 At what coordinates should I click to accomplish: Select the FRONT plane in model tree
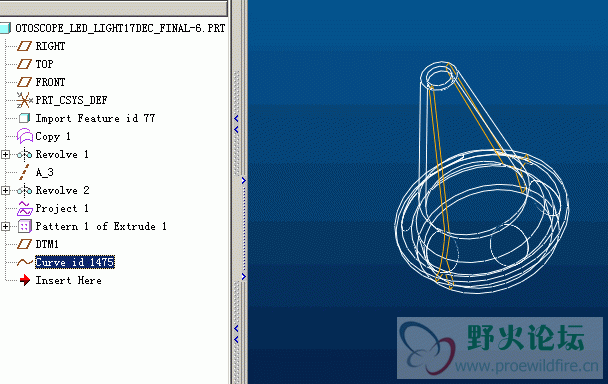click(50, 82)
